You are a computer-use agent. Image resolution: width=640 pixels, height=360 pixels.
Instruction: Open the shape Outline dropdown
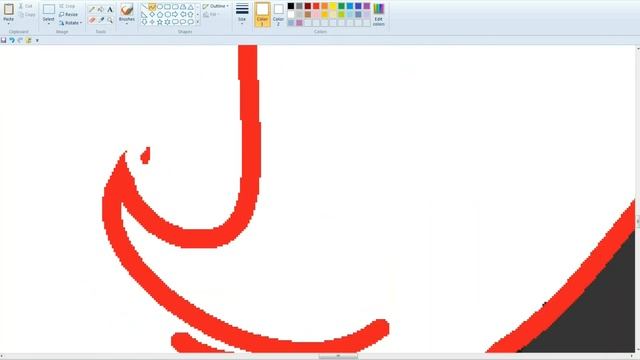[216, 6]
